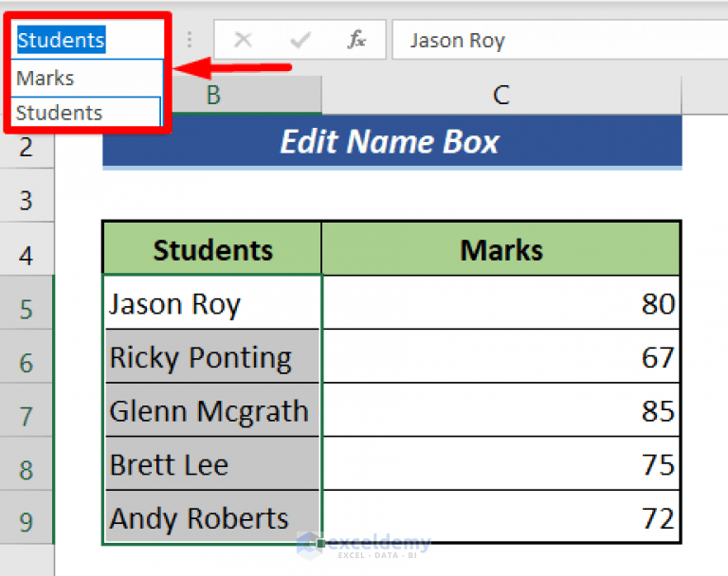This screenshot has width=728, height=576.
Task: Click the Name Box showing Students
Action: pos(86,40)
